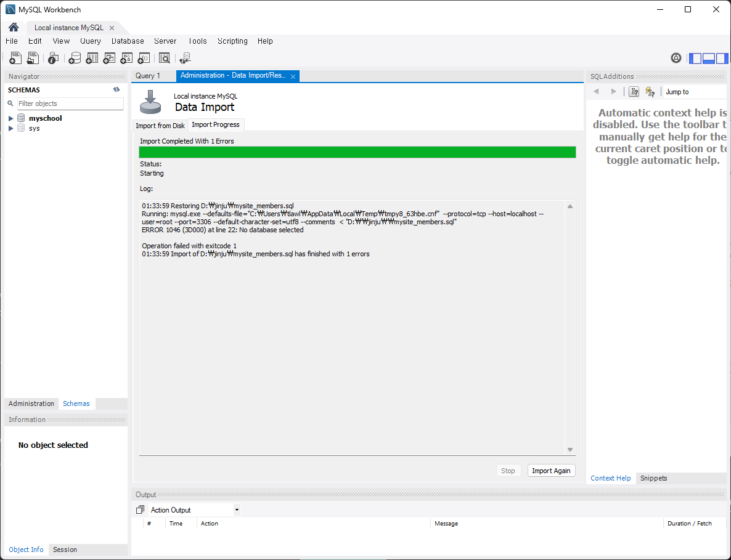
Task: Click the Import Again button
Action: [x=552, y=471]
